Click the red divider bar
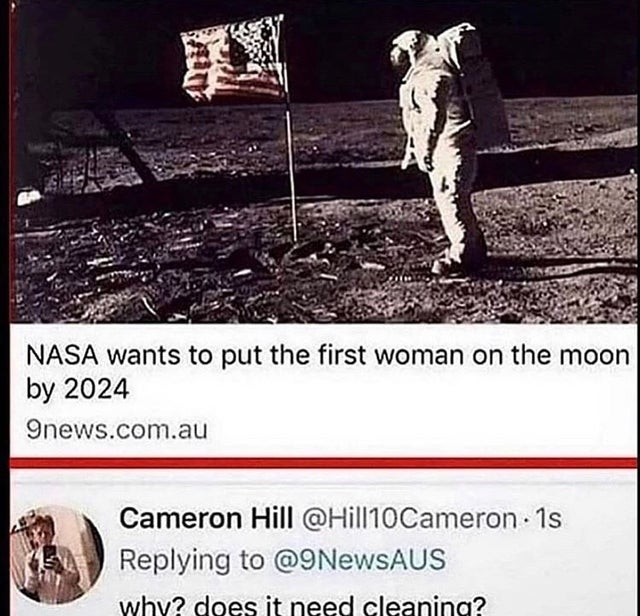Viewport: 640px width, 616px height. [x=324, y=463]
